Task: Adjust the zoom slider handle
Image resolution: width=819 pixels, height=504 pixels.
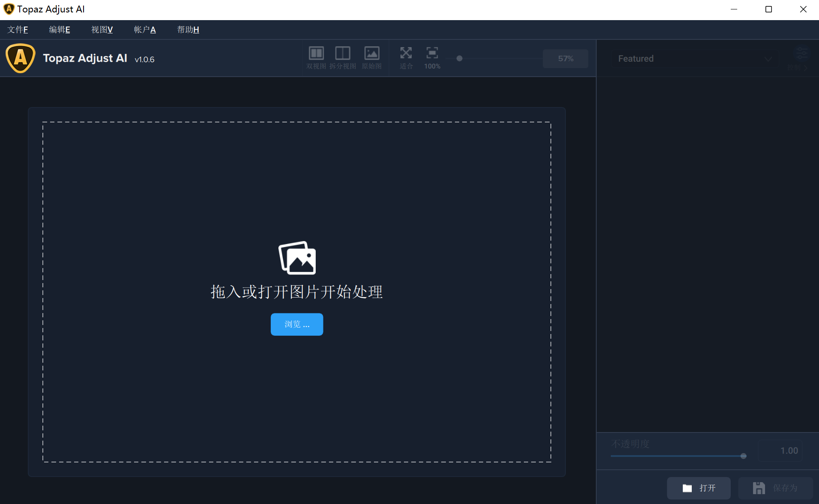Action: pos(459,58)
